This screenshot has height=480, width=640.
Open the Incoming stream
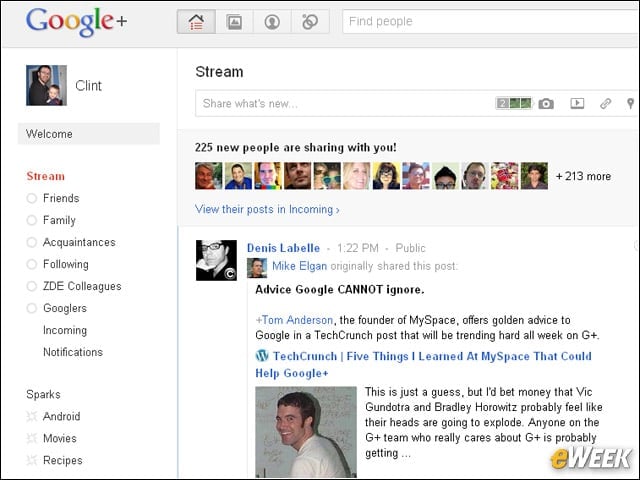[x=65, y=330]
